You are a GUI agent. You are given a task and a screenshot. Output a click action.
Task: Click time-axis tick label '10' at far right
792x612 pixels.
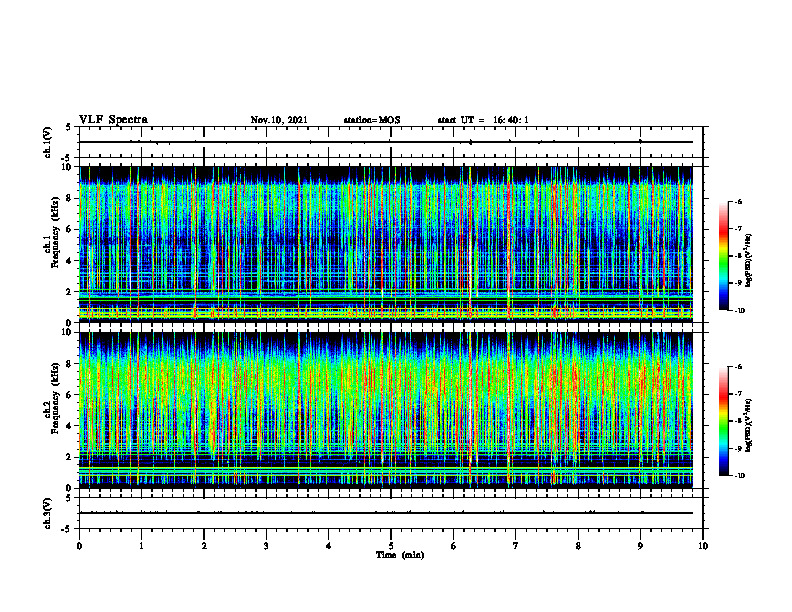[703, 546]
